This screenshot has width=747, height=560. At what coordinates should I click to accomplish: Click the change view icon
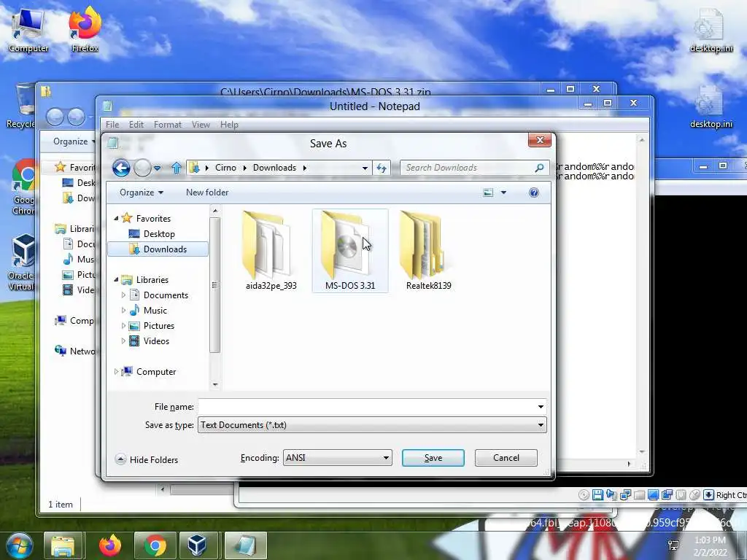[x=488, y=192]
